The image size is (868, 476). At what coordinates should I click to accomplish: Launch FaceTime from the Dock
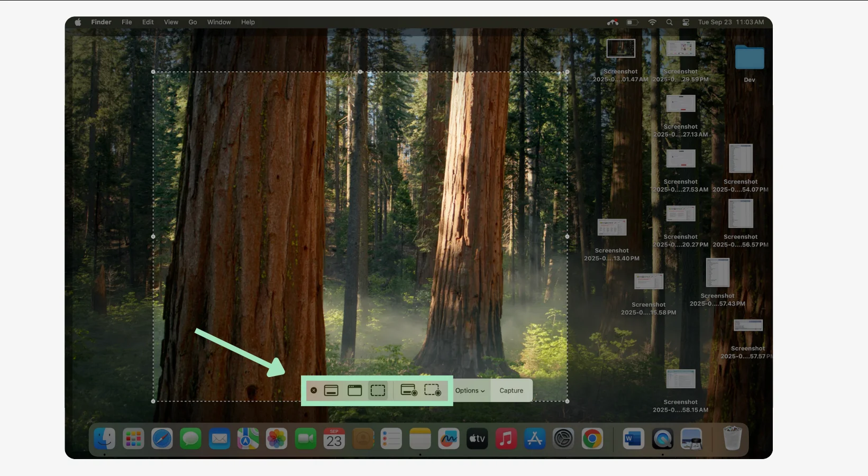tap(305, 438)
